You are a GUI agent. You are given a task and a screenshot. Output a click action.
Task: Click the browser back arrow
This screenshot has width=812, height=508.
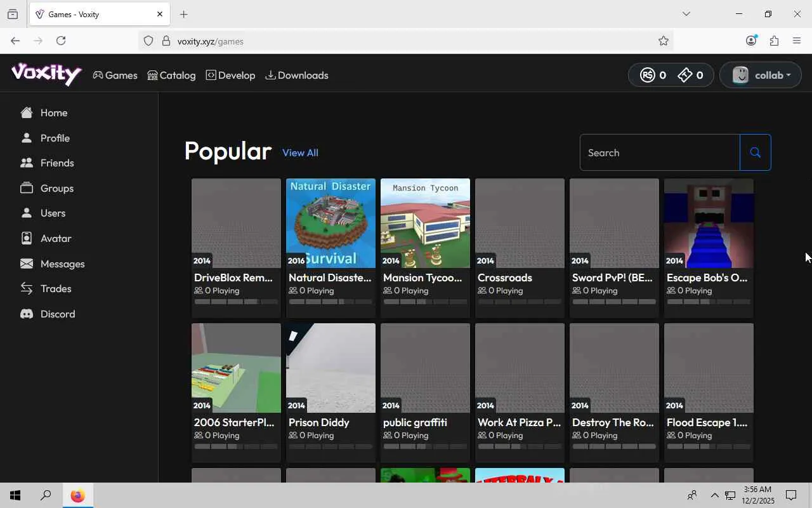point(15,41)
